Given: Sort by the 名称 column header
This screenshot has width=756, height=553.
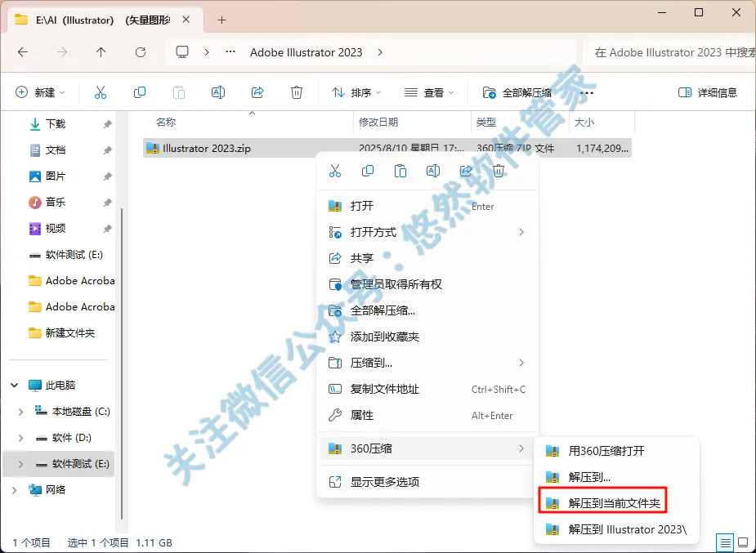Looking at the screenshot, I should pos(165,123).
